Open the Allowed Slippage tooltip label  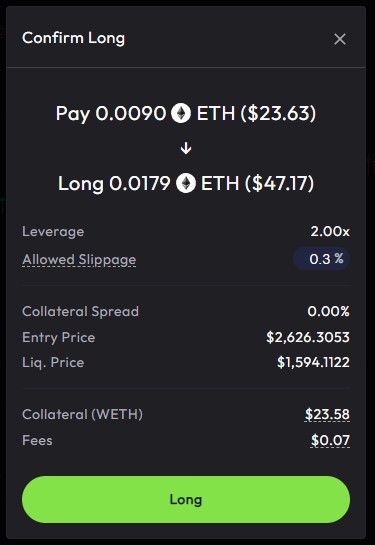(79, 260)
